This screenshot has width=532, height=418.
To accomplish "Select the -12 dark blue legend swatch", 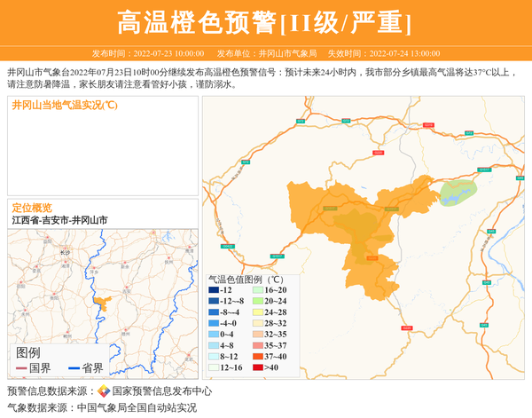I will (214, 290).
